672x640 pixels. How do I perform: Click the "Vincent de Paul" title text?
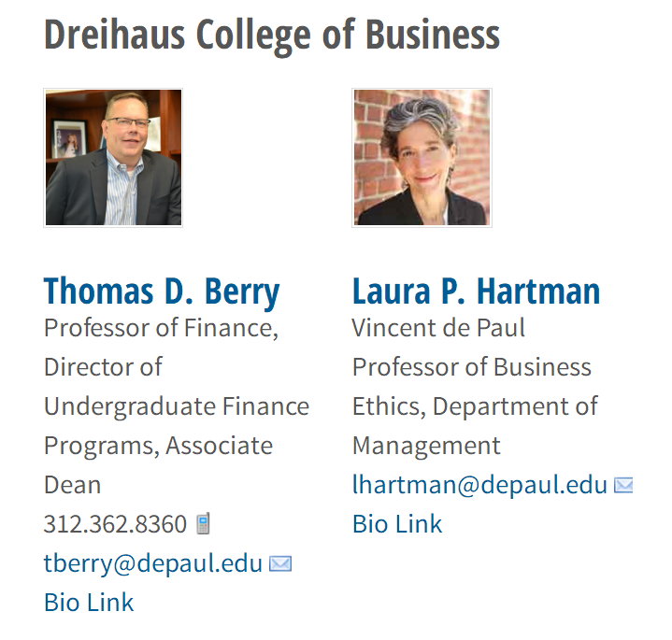438,328
